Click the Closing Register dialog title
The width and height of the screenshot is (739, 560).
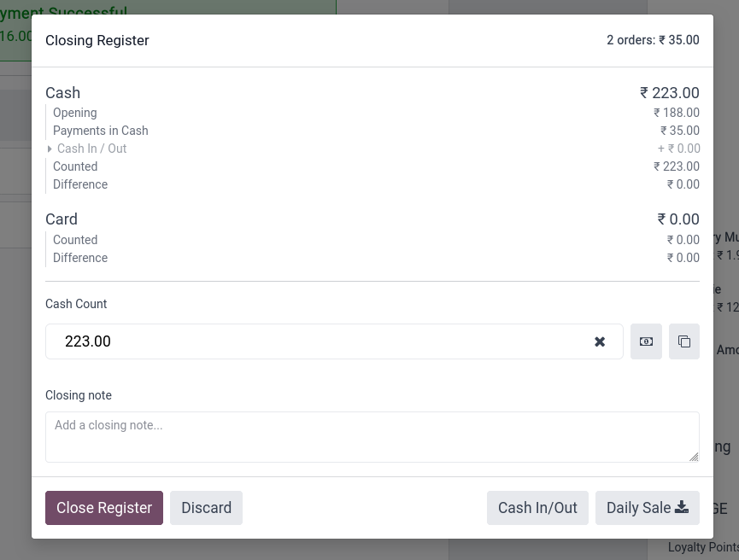click(97, 40)
